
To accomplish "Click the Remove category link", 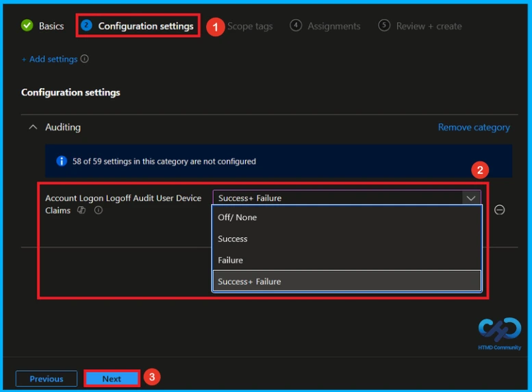I will pos(474,127).
